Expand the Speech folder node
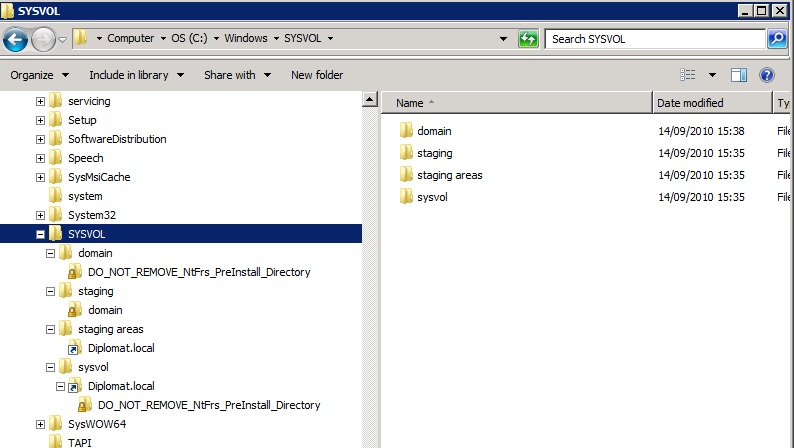The height and width of the screenshot is (448, 794). click(41, 158)
